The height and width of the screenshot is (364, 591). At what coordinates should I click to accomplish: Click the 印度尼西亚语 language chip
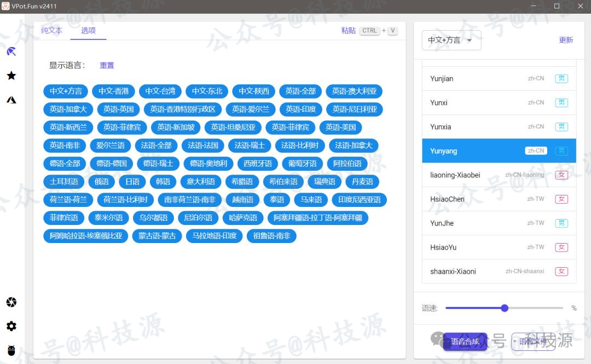click(x=360, y=200)
